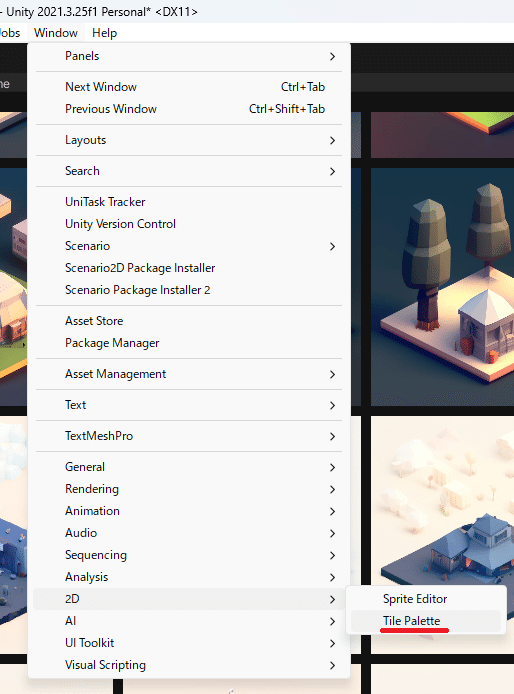
Task: Expand the TextMeshPro submenu
Action: pos(189,436)
